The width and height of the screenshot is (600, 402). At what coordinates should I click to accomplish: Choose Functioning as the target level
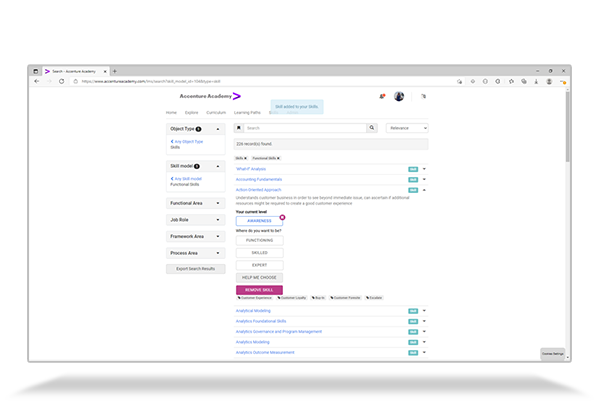click(x=259, y=240)
